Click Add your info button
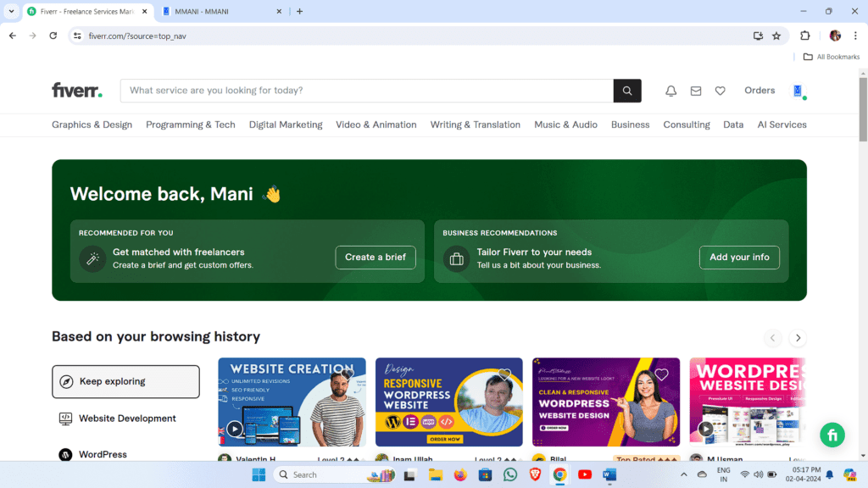This screenshot has width=868, height=488. (x=739, y=258)
